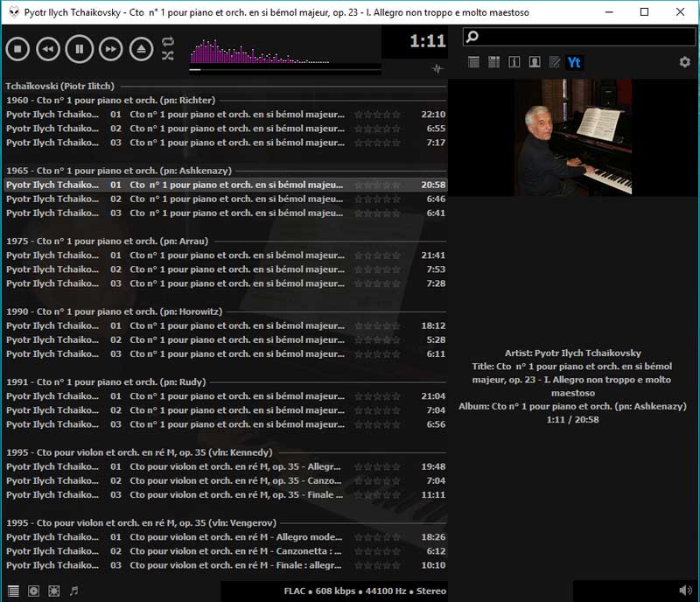Image resolution: width=700 pixels, height=602 pixels.
Task: Open the Yt panel tab
Action: (574, 62)
